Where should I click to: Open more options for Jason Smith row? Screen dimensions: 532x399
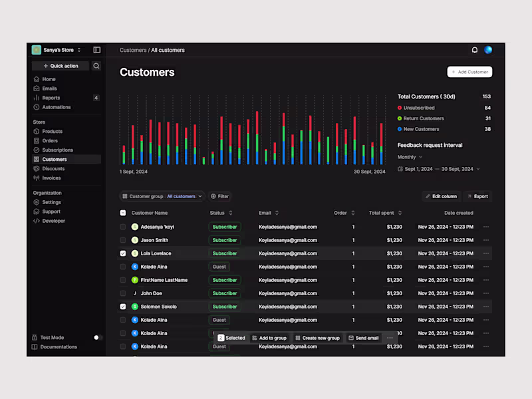486,240
